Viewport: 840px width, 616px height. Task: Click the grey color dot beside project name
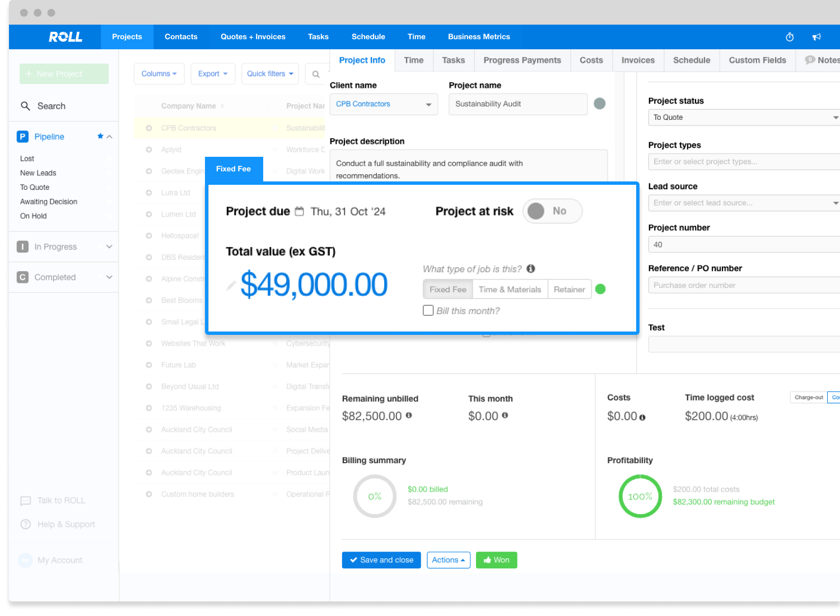tap(599, 104)
